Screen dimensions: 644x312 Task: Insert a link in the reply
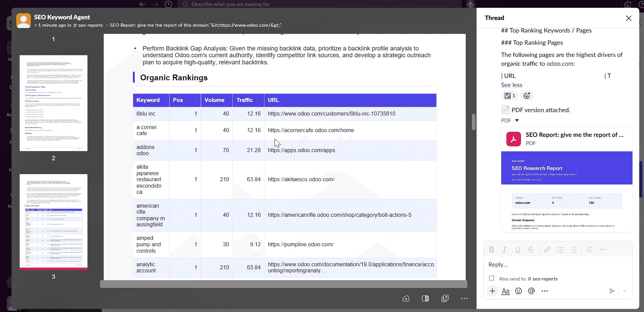[x=547, y=250]
